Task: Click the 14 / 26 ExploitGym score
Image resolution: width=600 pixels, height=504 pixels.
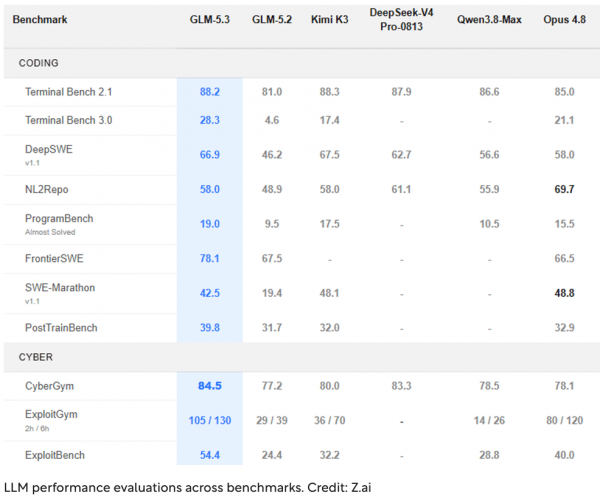Action: tap(489, 421)
